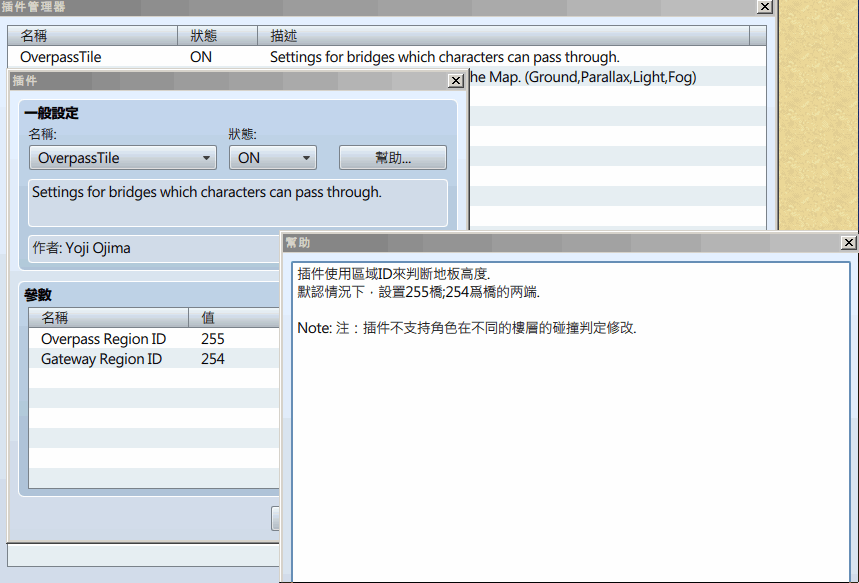Select the Overpass Region ID parameter row
Screen dimensions: 859x583
[x=154, y=339]
